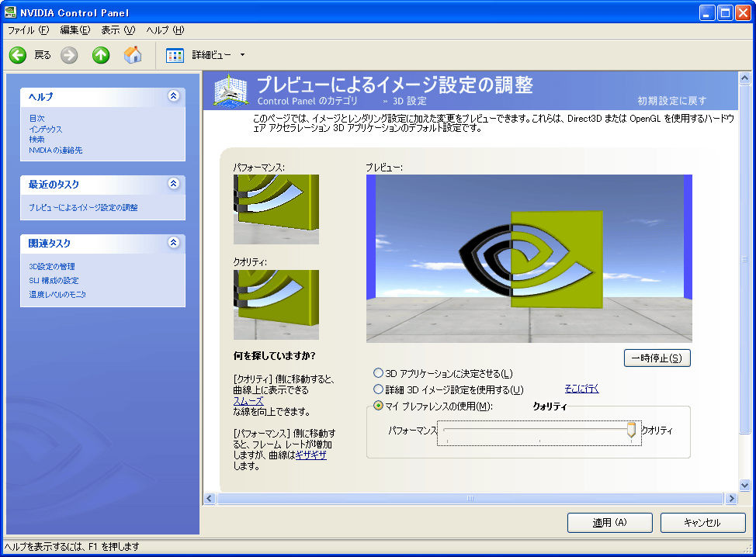Click the green Up arrow icon
This screenshot has height=557, width=756.
(x=101, y=55)
